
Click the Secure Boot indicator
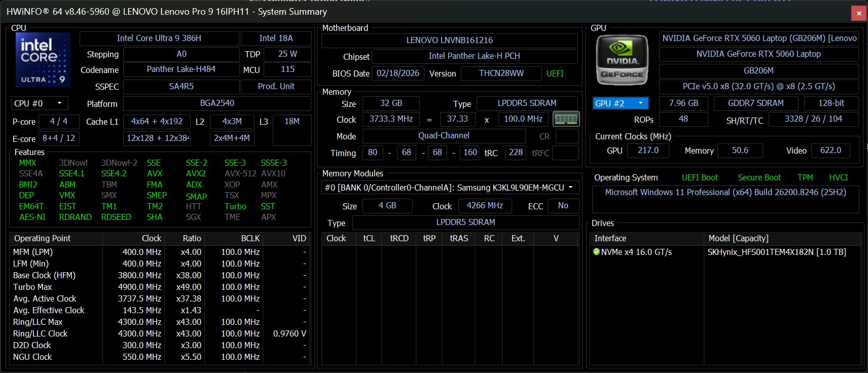tap(759, 177)
